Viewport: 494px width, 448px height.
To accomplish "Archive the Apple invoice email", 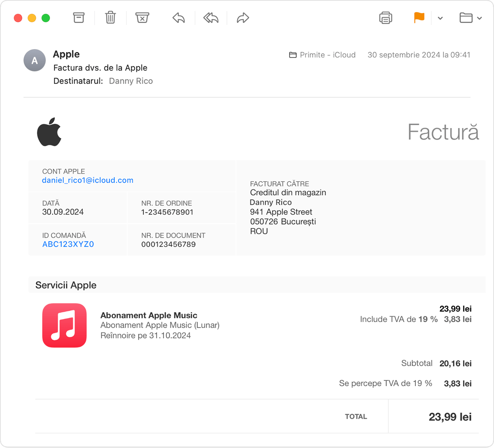I will pyautogui.click(x=78, y=18).
